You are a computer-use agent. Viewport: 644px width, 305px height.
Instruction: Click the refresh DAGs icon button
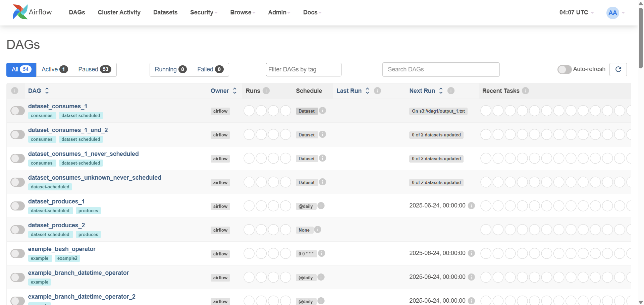click(618, 69)
